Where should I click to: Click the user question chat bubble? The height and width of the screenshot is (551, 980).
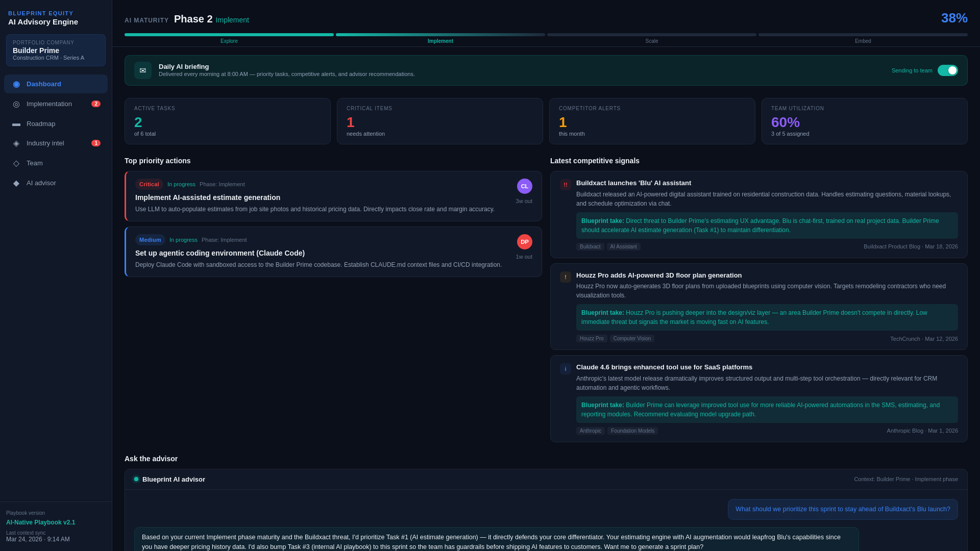click(843, 509)
